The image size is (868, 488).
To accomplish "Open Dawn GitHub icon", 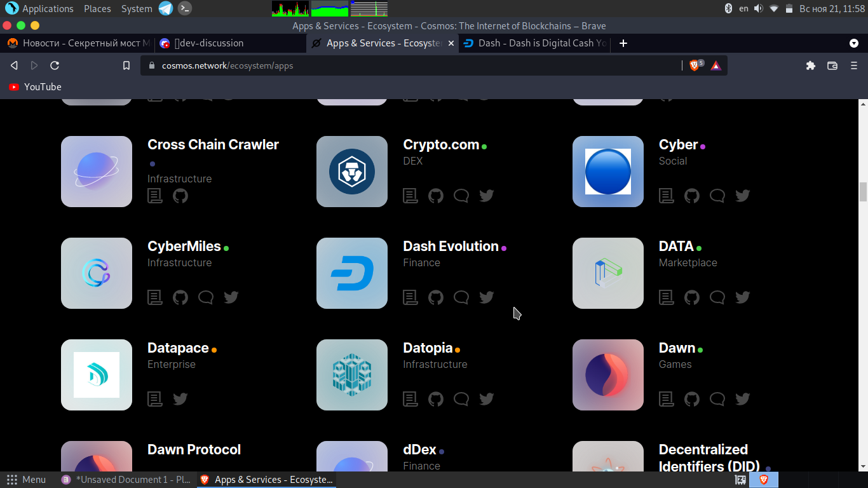I will click(x=692, y=399).
